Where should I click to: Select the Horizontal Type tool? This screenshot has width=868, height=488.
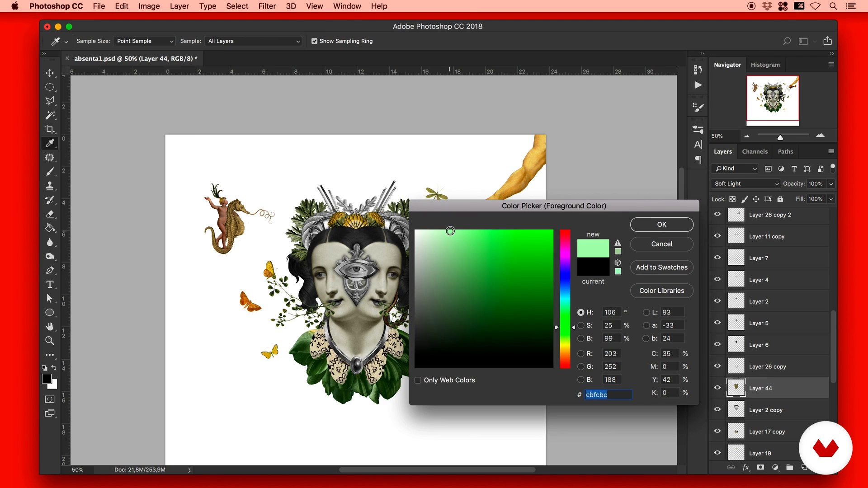pos(50,284)
